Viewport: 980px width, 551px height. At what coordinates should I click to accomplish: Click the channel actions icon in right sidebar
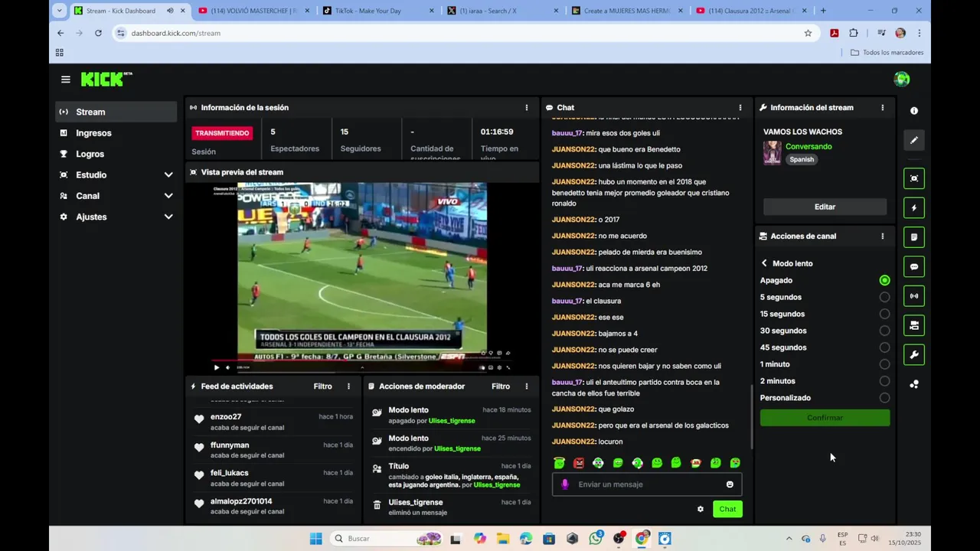914,326
